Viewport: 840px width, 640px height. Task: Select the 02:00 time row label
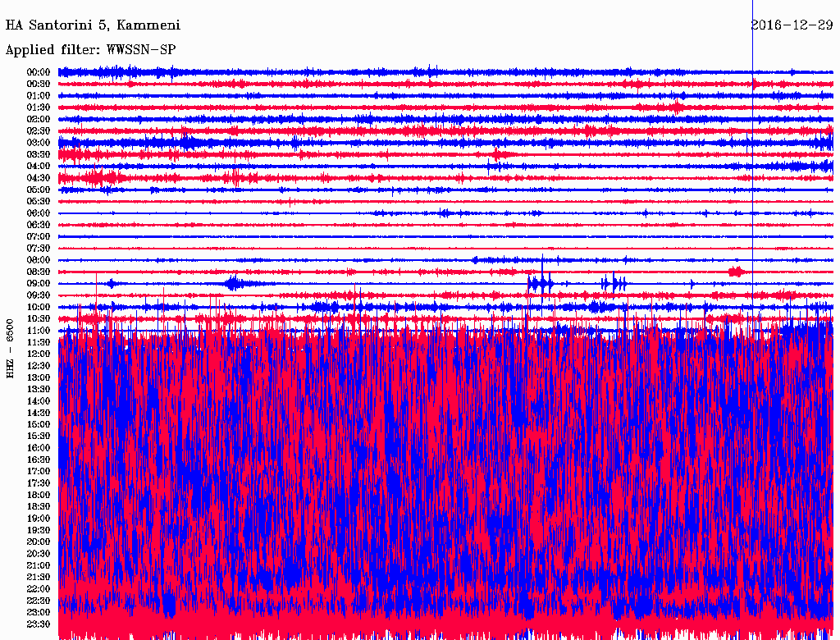[x=39, y=120]
